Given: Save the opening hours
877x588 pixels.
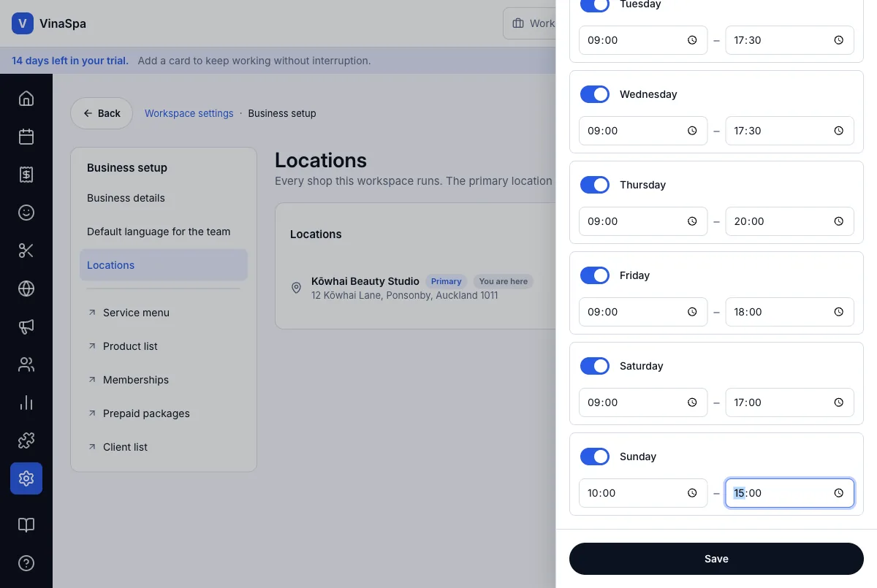Looking at the screenshot, I should point(716,559).
